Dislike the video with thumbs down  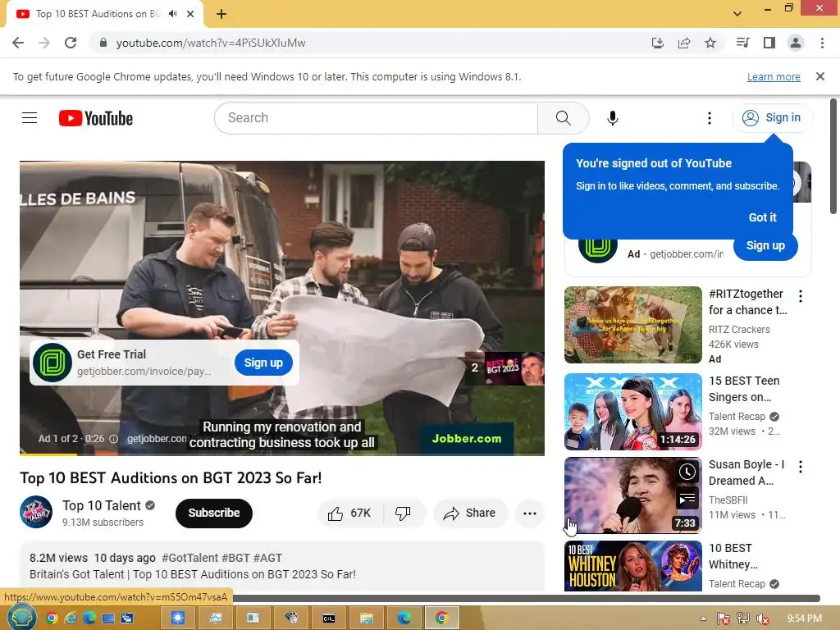404,514
